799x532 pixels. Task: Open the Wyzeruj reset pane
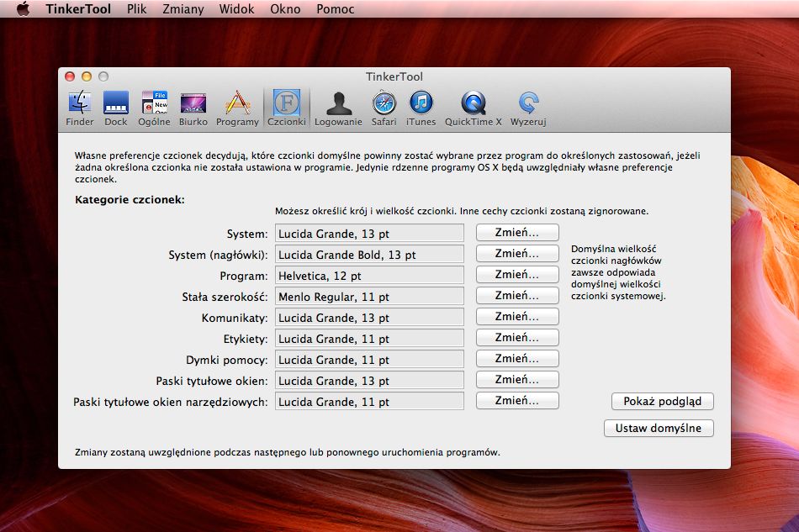528,108
